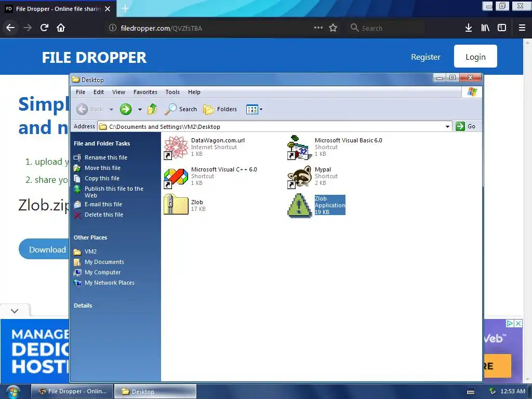Viewport: 532px width, 399px height.
Task: Click Publish this file to the Web
Action: pos(114,192)
